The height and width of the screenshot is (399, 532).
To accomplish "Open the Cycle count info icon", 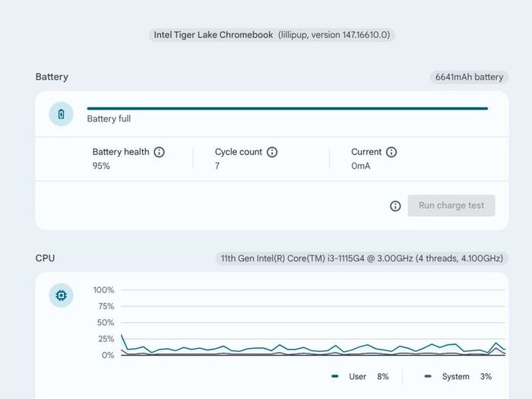I will point(272,152).
